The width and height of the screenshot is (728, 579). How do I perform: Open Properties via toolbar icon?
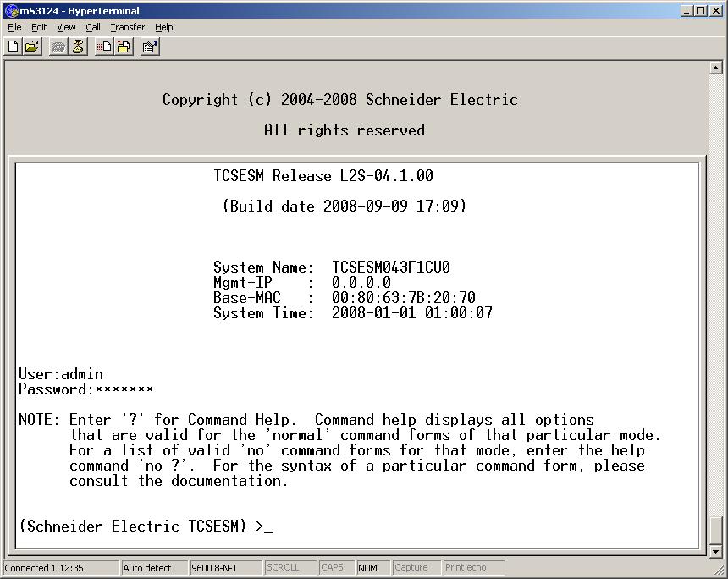pos(150,47)
